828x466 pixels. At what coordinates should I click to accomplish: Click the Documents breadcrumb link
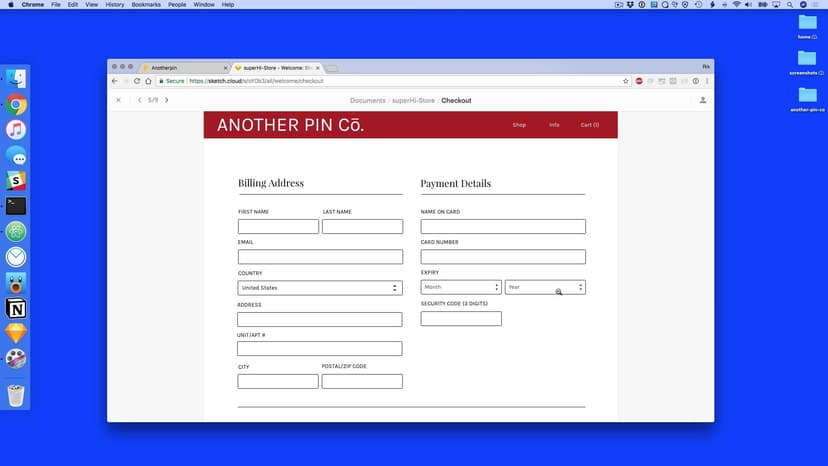click(367, 100)
